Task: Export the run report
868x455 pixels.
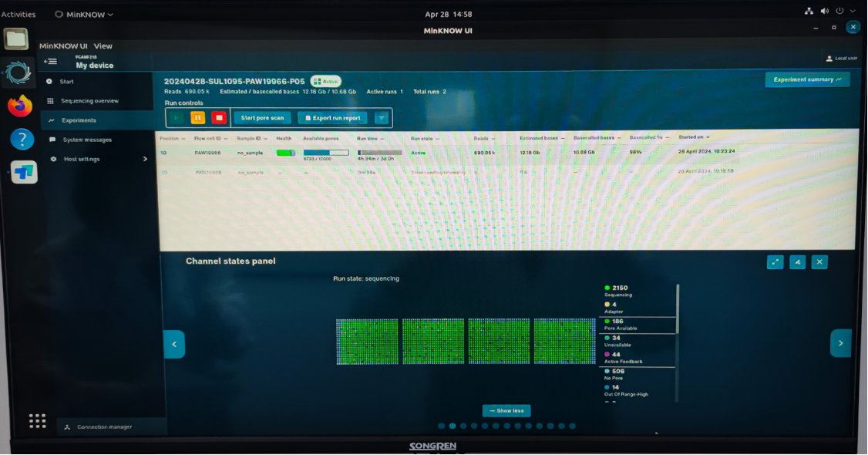Action: click(333, 117)
